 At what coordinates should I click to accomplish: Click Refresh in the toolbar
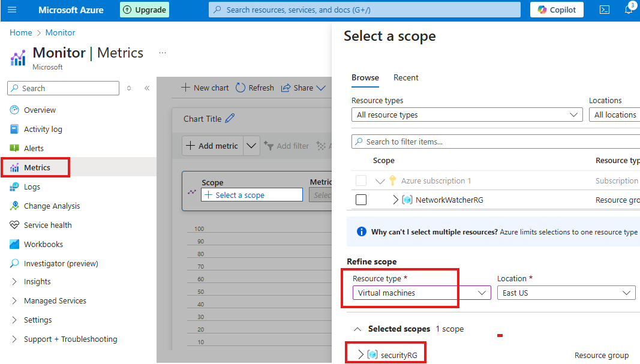pyautogui.click(x=255, y=88)
